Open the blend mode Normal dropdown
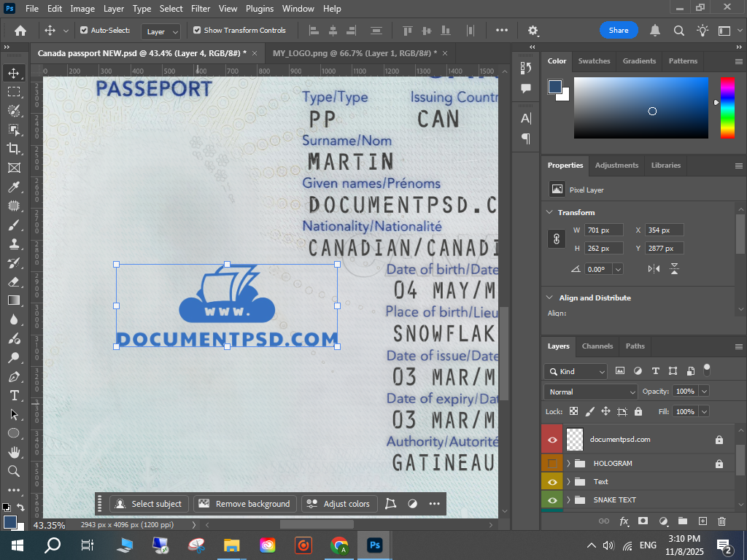This screenshot has height=560, width=747. coord(592,392)
